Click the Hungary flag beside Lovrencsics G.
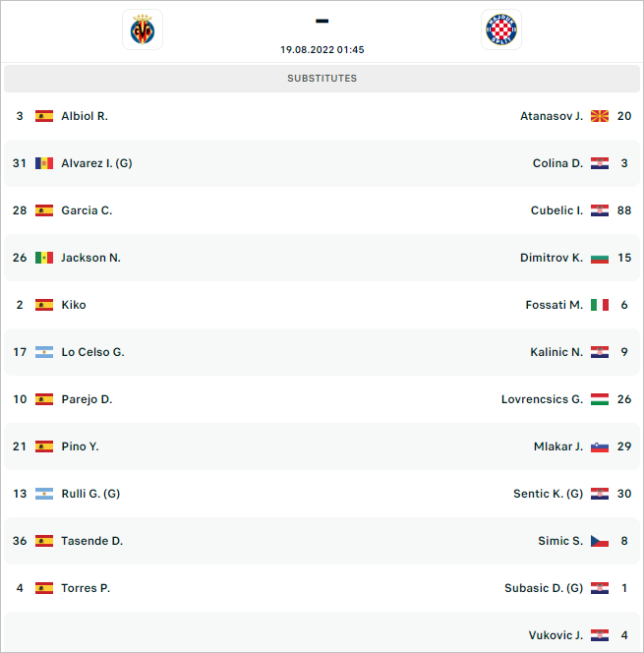This screenshot has width=644, height=653. (600, 399)
